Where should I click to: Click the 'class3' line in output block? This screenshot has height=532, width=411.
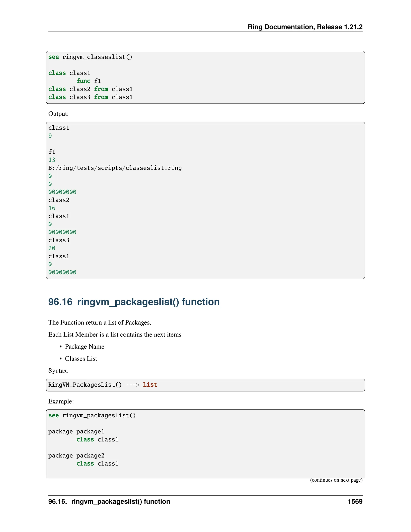(x=59, y=240)
